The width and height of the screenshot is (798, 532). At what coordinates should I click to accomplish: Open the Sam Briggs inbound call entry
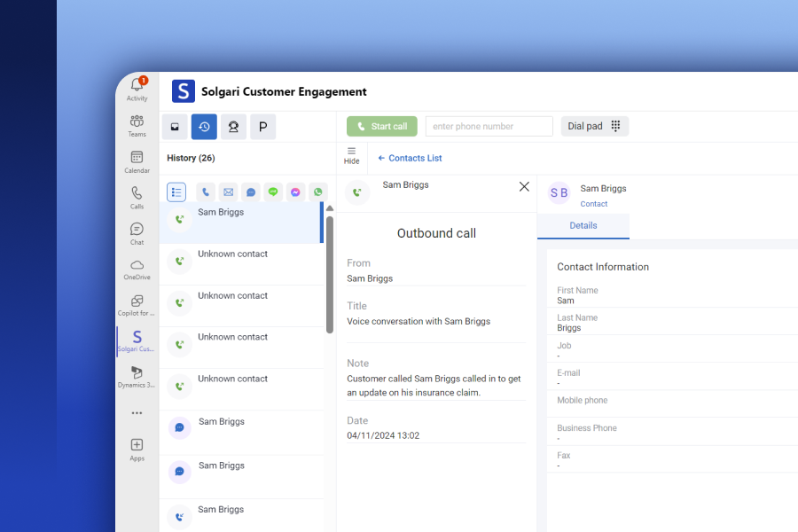click(x=241, y=516)
